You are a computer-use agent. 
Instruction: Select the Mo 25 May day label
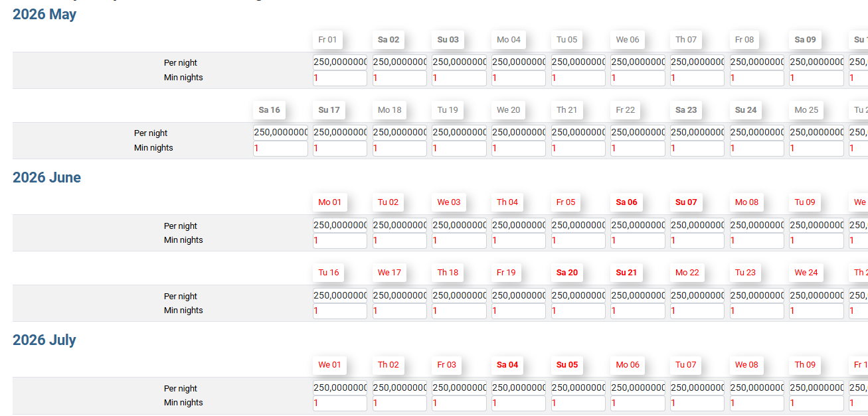806,110
